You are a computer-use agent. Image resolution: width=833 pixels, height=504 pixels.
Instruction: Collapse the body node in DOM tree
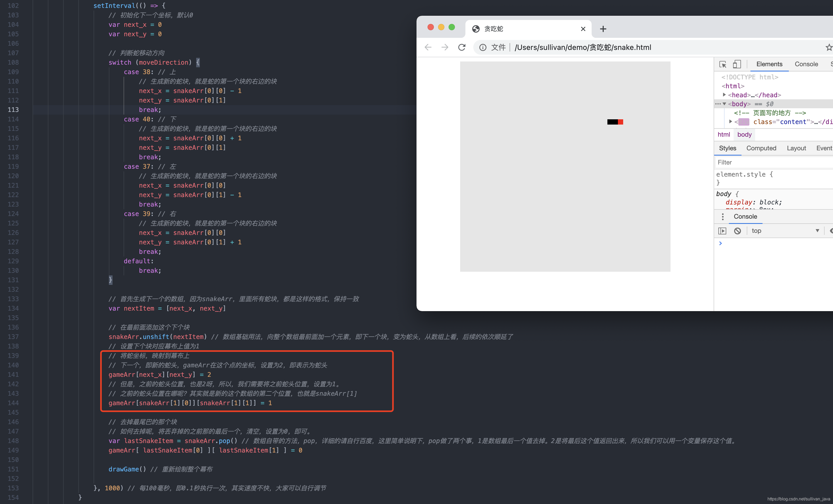coord(724,104)
